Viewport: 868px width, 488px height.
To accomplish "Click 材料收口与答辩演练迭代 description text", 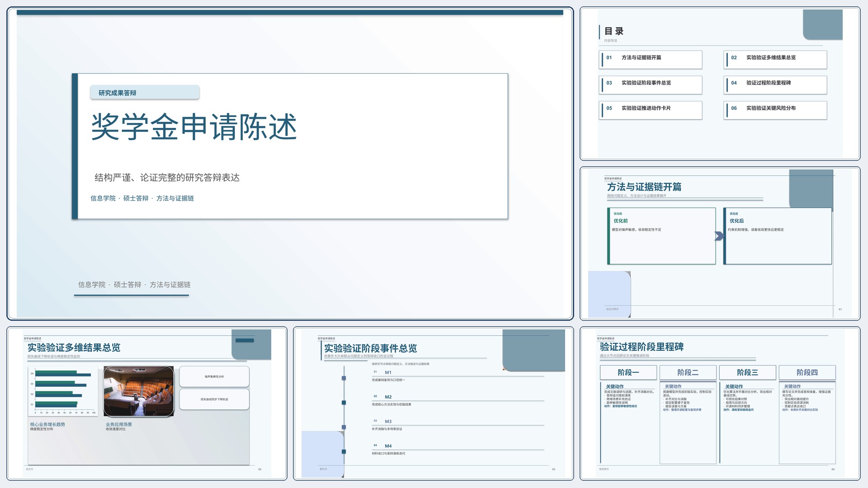I will (x=388, y=453).
